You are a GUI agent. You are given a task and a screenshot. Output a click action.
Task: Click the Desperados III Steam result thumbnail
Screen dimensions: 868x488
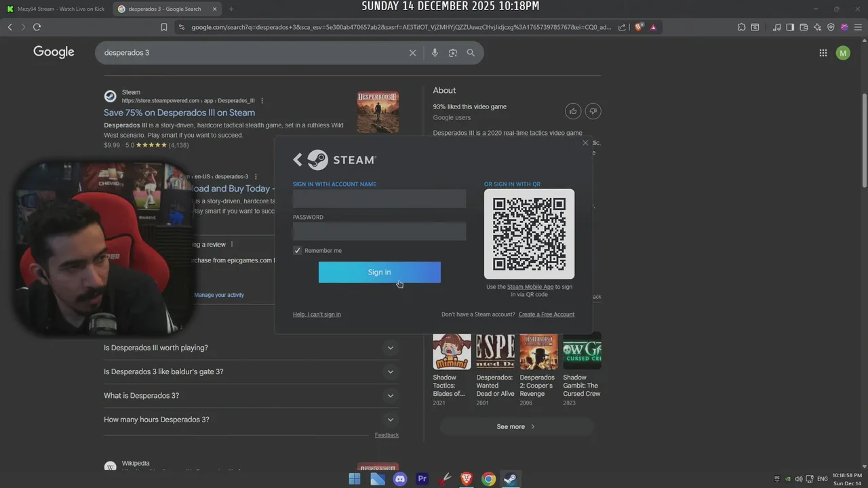pyautogui.click(x=378, y=113)
